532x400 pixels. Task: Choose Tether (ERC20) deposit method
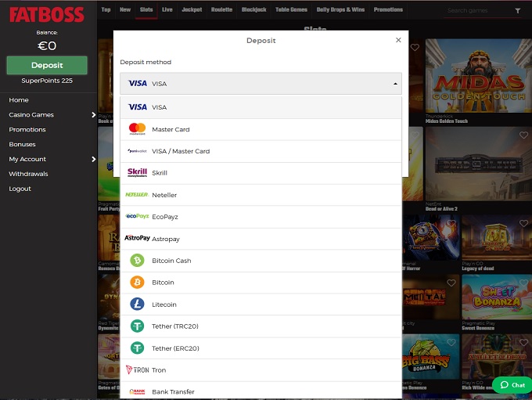tap(261, 348)
